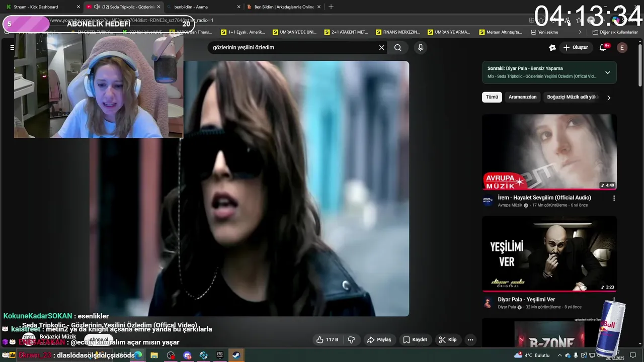Screen dimensions: 644x362
Task: Open Microsoft Edge from taskbar
Action: [x=138, y=355]
